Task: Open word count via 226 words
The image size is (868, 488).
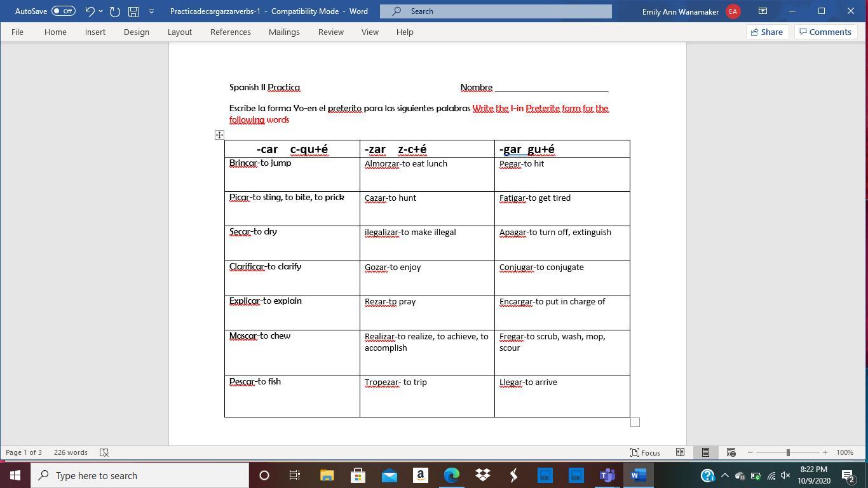Action: tap(71, 452)
